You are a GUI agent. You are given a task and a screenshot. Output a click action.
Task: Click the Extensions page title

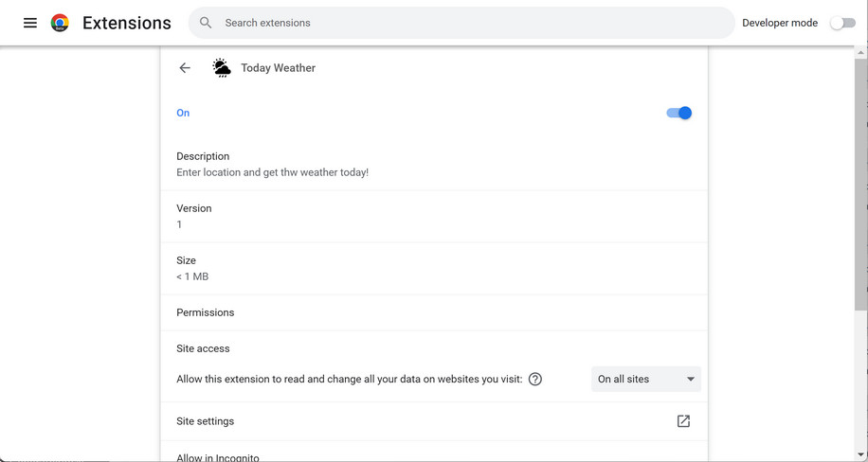pyautogui.click(x=127, y=23)
